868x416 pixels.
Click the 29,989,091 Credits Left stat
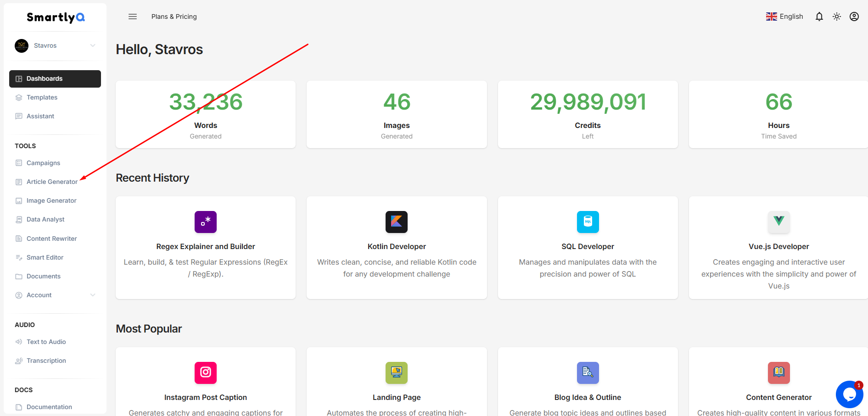pos(588,115)
